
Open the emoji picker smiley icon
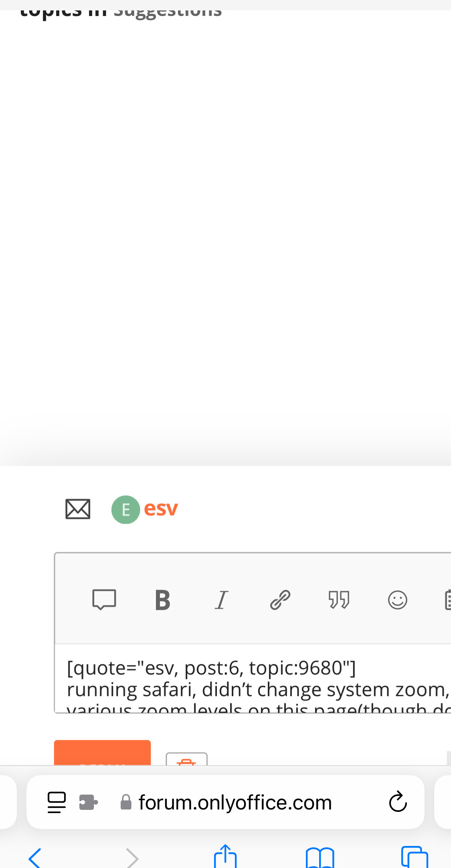point(397,600)
